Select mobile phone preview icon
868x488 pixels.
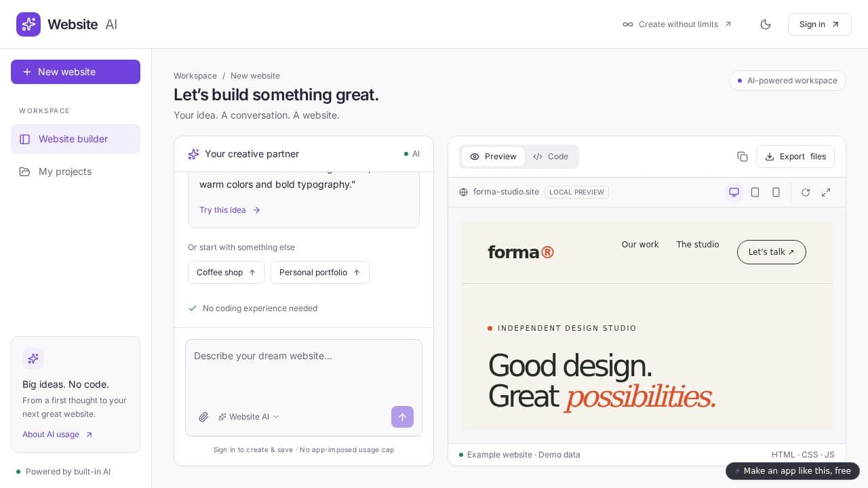[776, 192]
